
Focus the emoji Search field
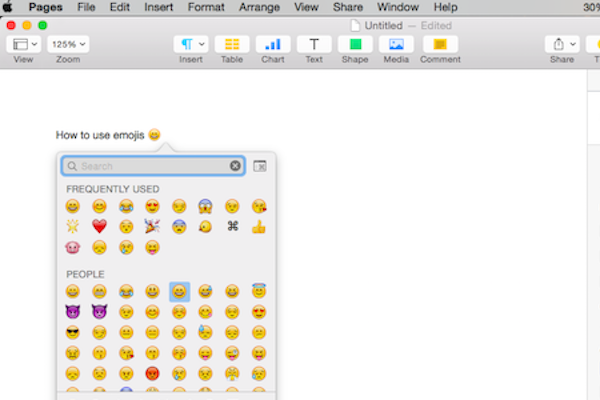[x=153, y=166]
